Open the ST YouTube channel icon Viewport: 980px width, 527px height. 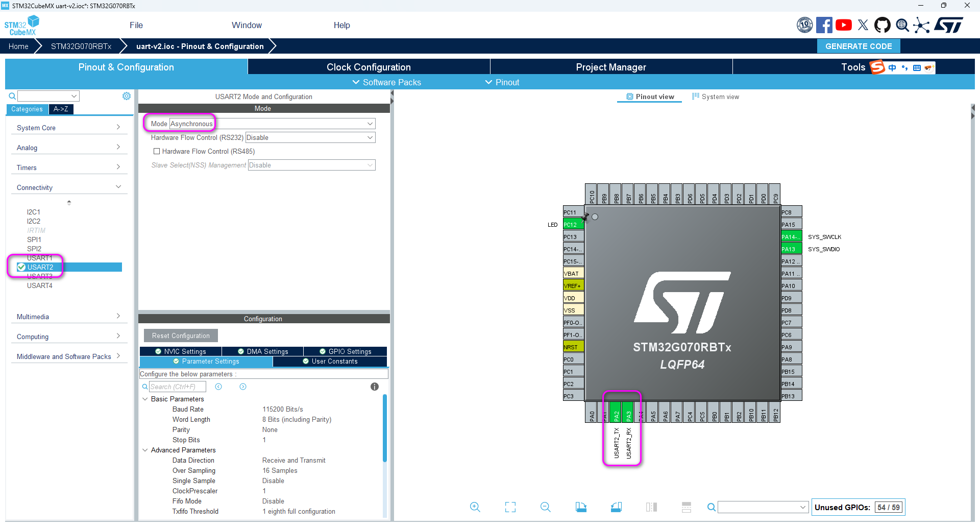[x=844, y=25]
